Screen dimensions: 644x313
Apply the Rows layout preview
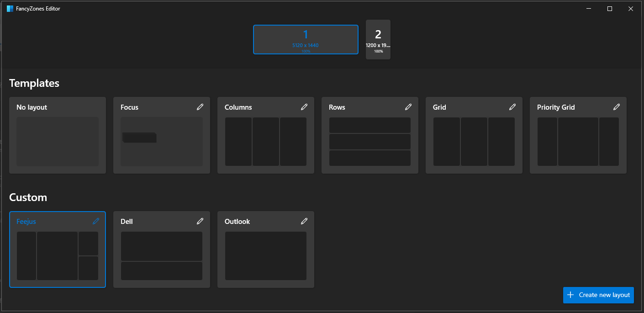tap(370, 142)
